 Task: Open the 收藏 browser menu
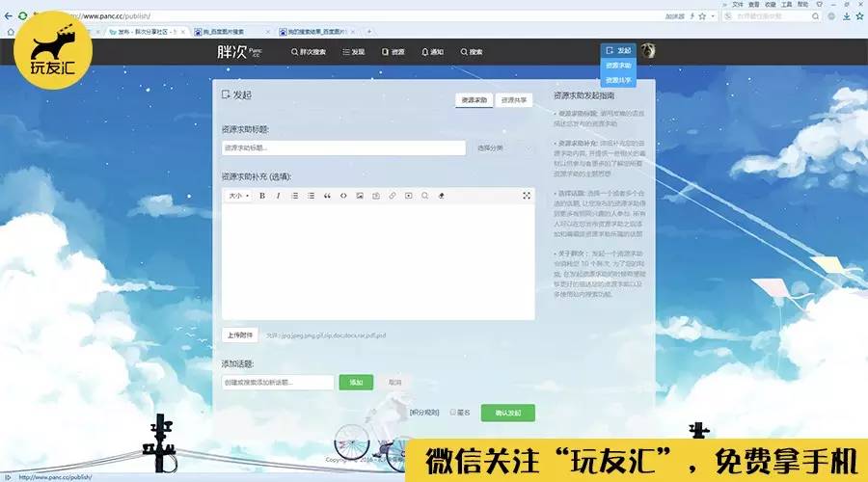coord(770,5)
